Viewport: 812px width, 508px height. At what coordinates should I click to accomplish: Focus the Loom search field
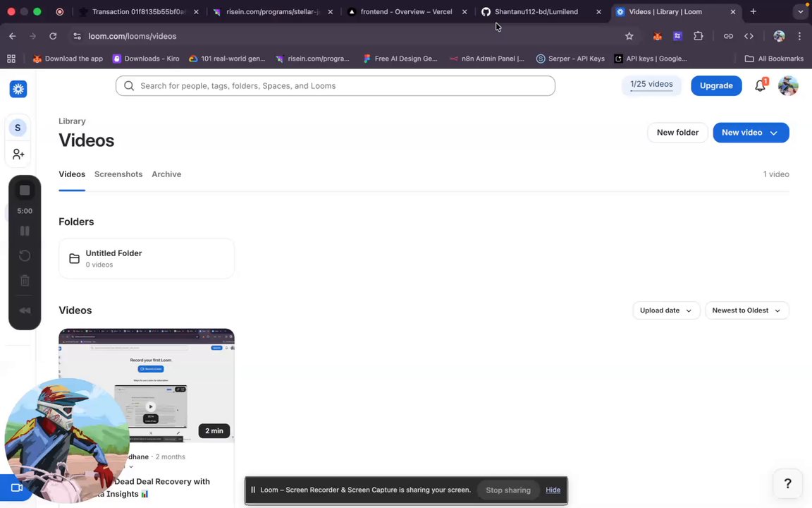[335, 85]
